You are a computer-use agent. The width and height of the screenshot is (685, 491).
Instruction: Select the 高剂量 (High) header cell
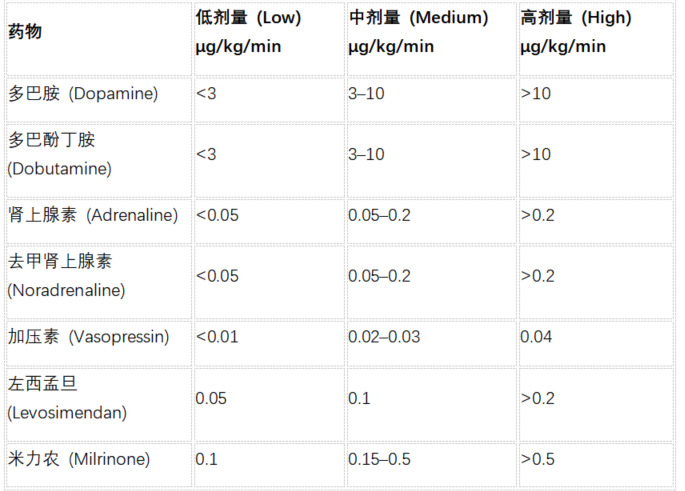596,39
